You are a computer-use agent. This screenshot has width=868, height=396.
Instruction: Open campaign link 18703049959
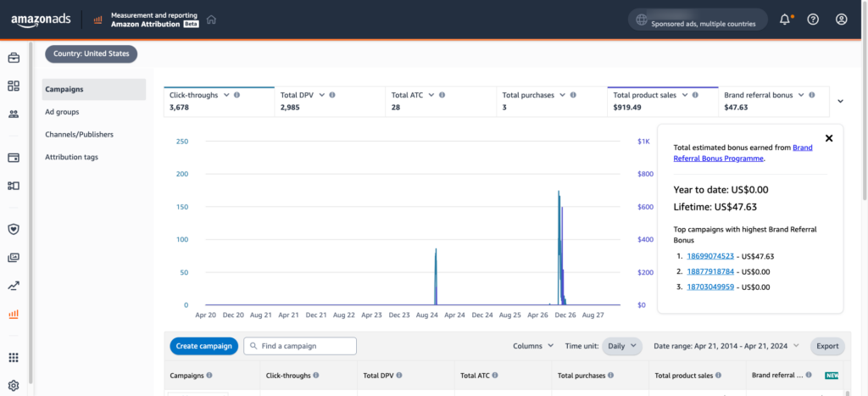(x=710, y=287)
